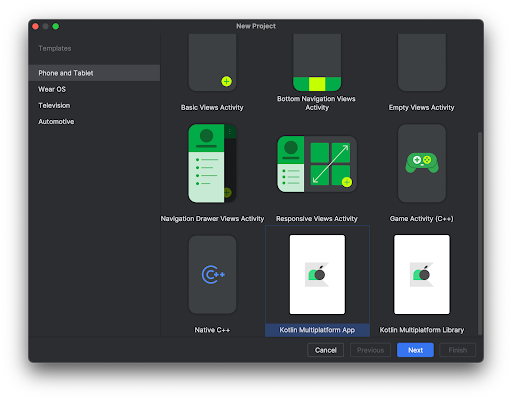Select the Navigation Drawer Views Activity icon
512x400 pixels.
[x=212, y=163]
